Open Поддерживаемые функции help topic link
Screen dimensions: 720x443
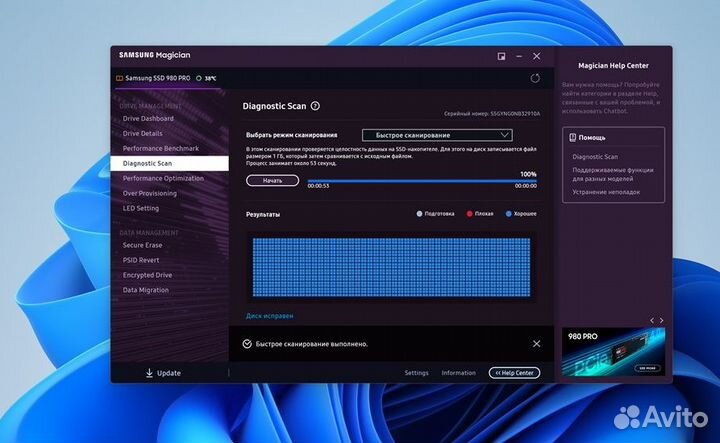pyautogui.click(x=613, y=174)
